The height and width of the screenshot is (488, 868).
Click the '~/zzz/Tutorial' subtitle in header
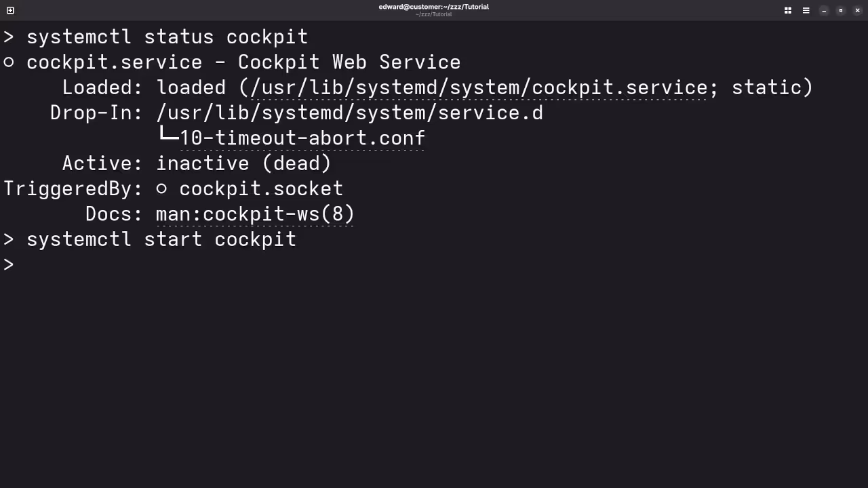click(433, 14)
